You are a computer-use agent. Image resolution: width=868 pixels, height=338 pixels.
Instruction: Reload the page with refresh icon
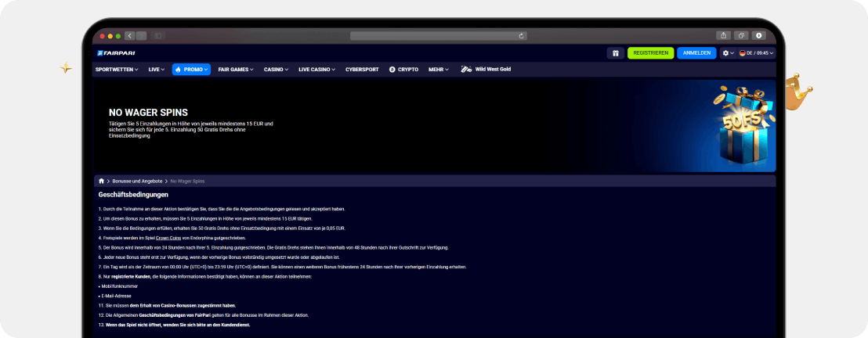point(521,36)
